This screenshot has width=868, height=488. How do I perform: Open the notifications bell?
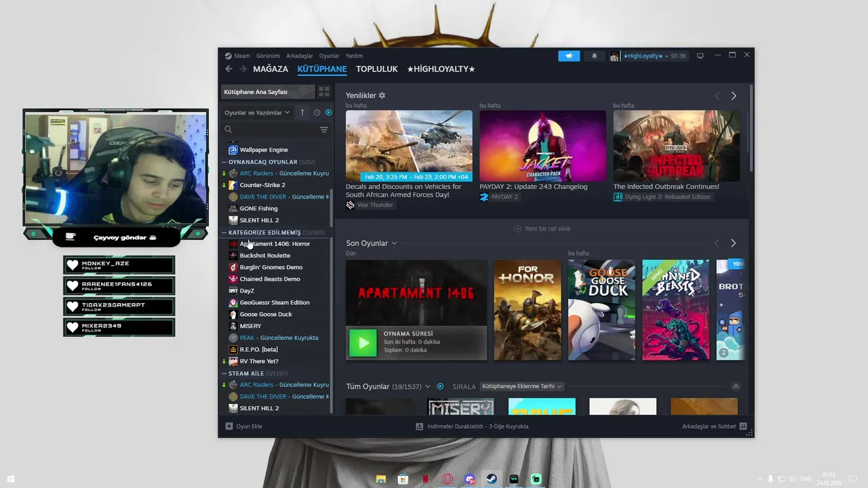click(594, 56)
